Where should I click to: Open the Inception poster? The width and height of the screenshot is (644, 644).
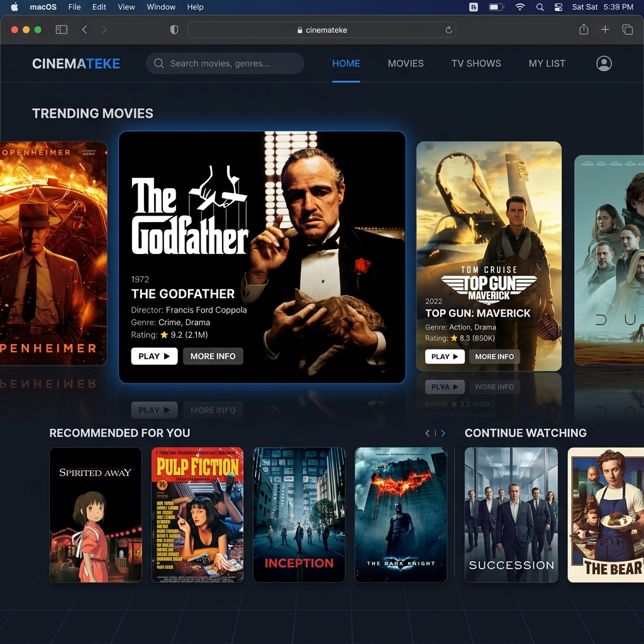(299, 514)
